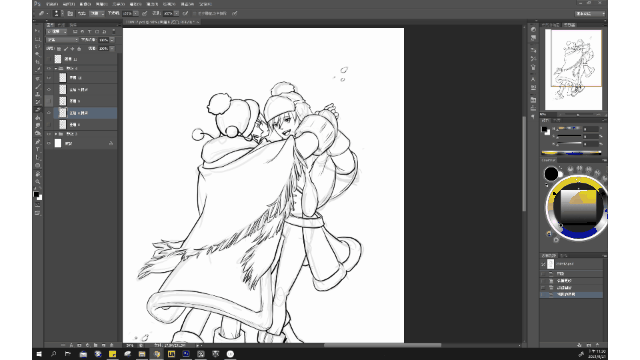Toggle visibility of the highlighted selected layer
The image size is (640, 360).
click(49, 113)
